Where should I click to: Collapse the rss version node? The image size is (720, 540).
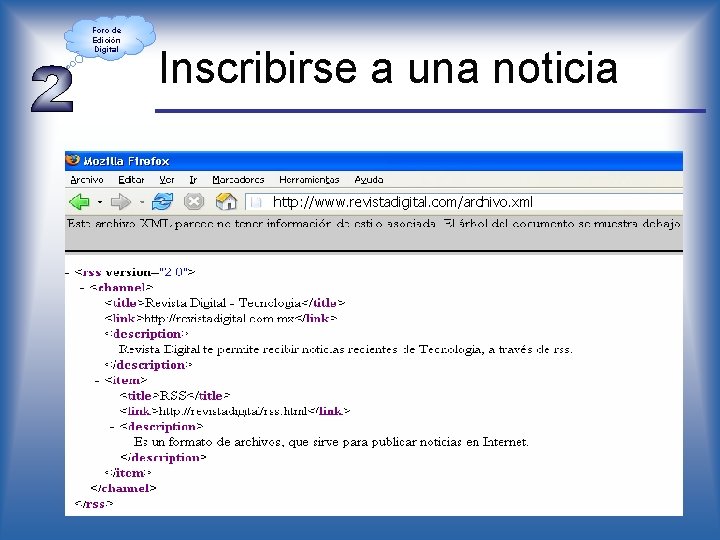tap(67, 273)
